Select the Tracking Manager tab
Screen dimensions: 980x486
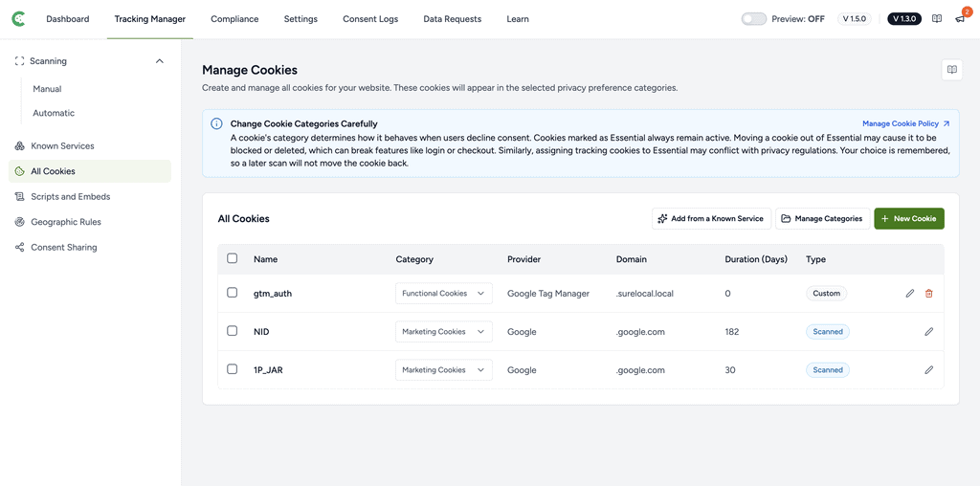[150, 19]
